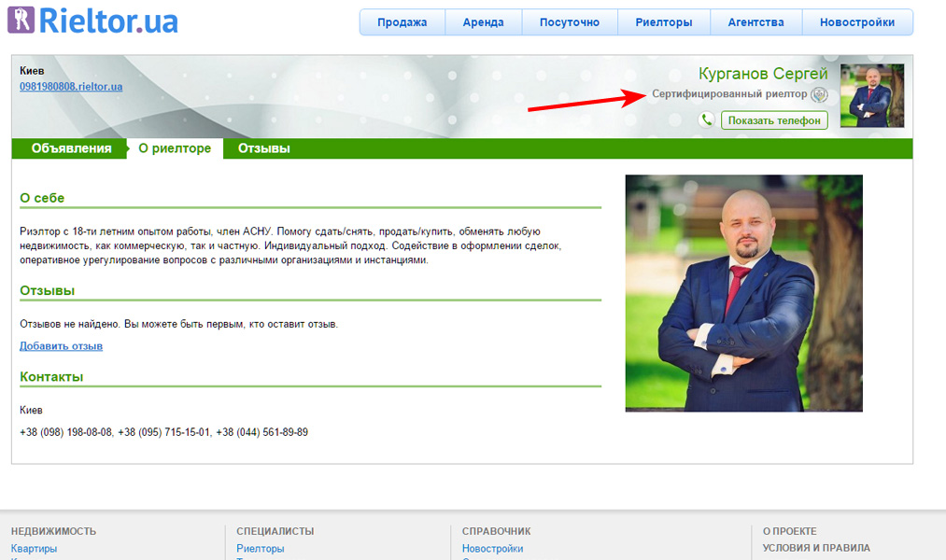
Task: Switch to the Объявления tab
Action: (x=71, y=148)
